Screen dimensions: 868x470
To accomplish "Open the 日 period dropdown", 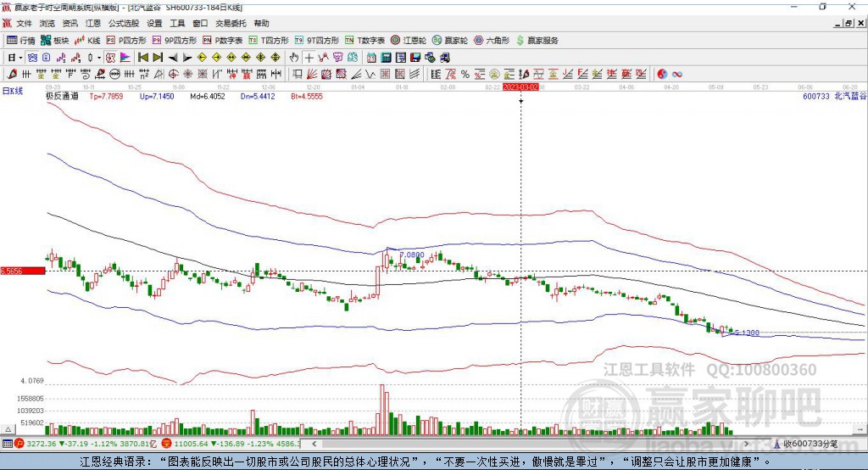I will coord(14,58).
